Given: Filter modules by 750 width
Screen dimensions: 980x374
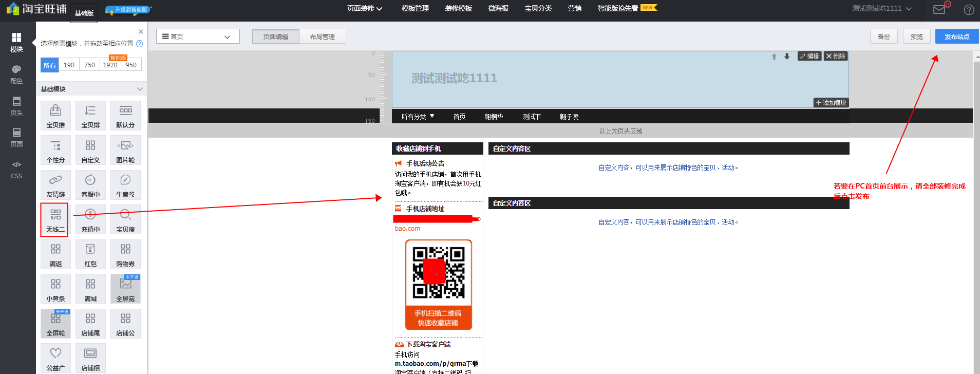Looking at the screenshot, I should pyautogui.click(x=89, y=65).
